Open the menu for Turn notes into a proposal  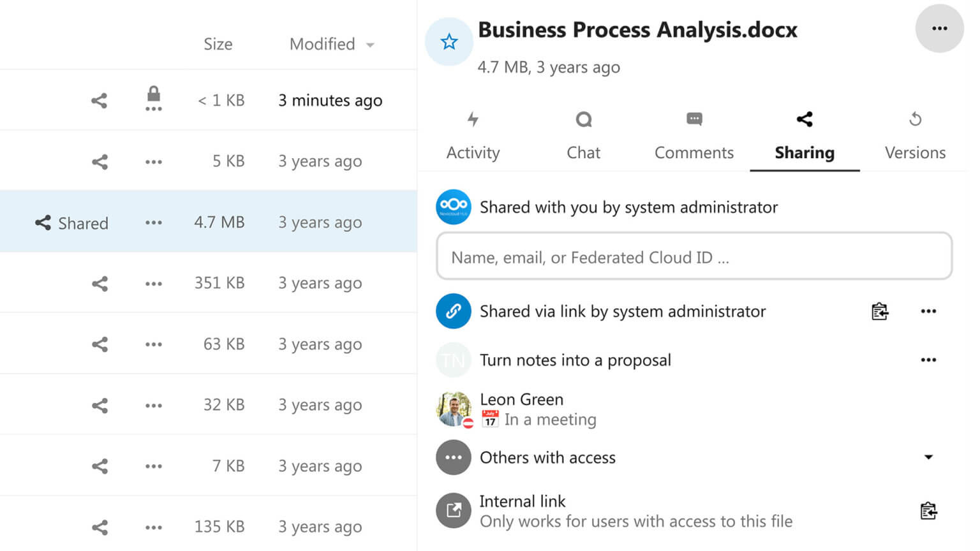[929, 360]
